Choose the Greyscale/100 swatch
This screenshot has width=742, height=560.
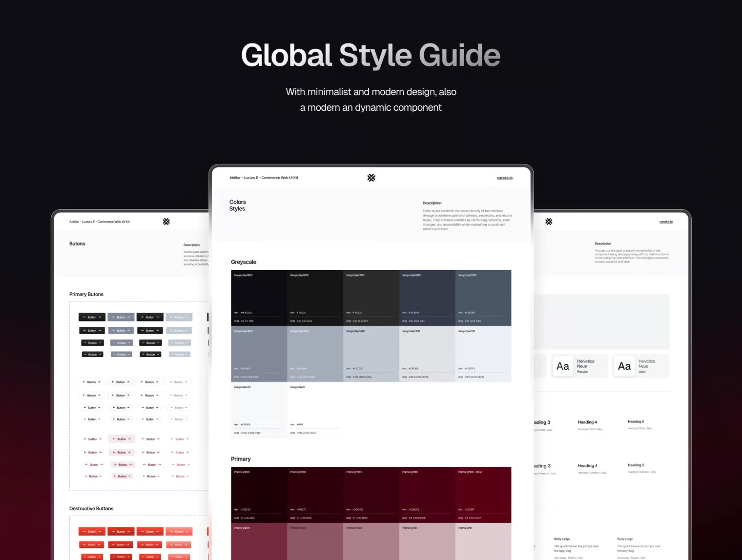(427, 354)
